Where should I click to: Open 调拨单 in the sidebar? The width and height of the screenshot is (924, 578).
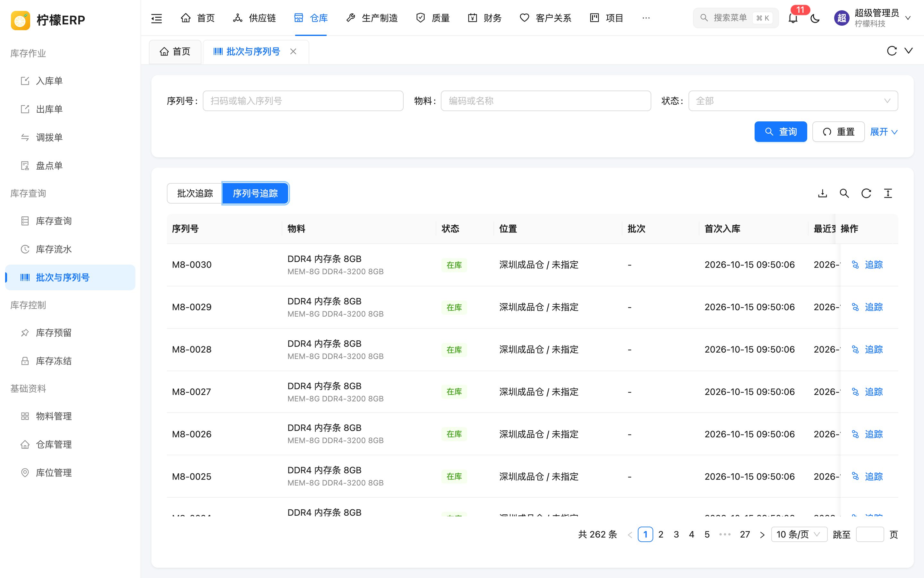70,138
